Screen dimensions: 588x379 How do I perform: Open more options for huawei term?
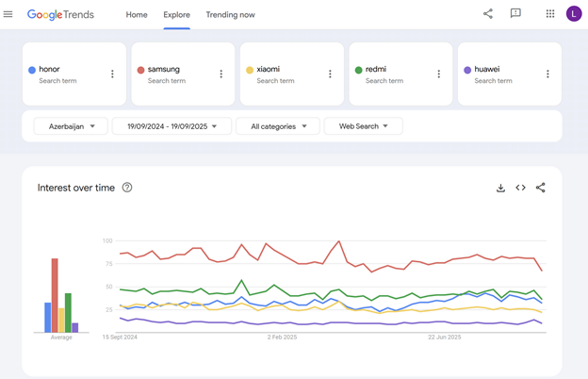click(x=547, y=74)
